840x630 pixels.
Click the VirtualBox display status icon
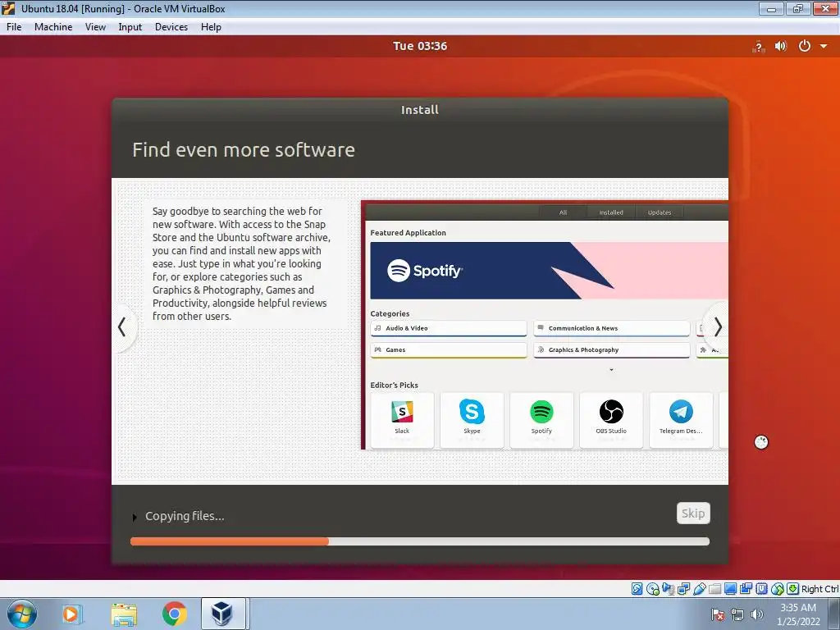(x=730, y=589)
